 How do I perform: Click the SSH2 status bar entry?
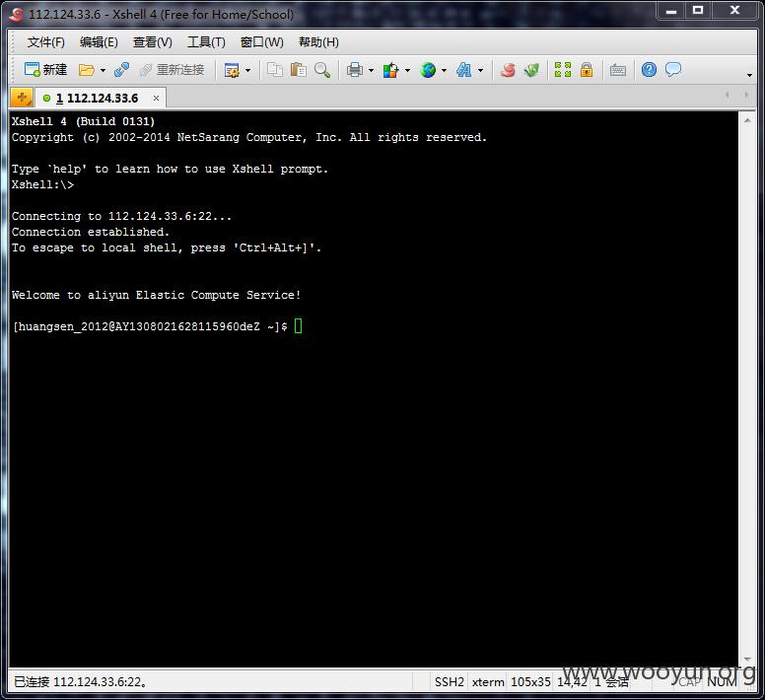450,682
